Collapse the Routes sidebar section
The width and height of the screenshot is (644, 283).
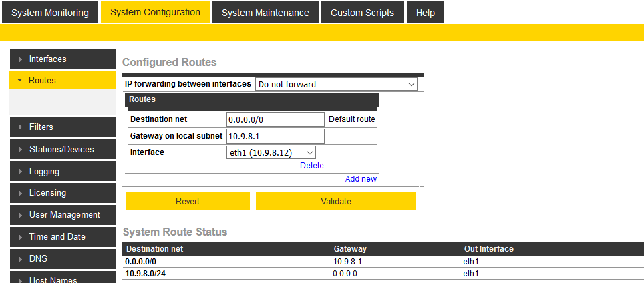[x=62, y=80]
